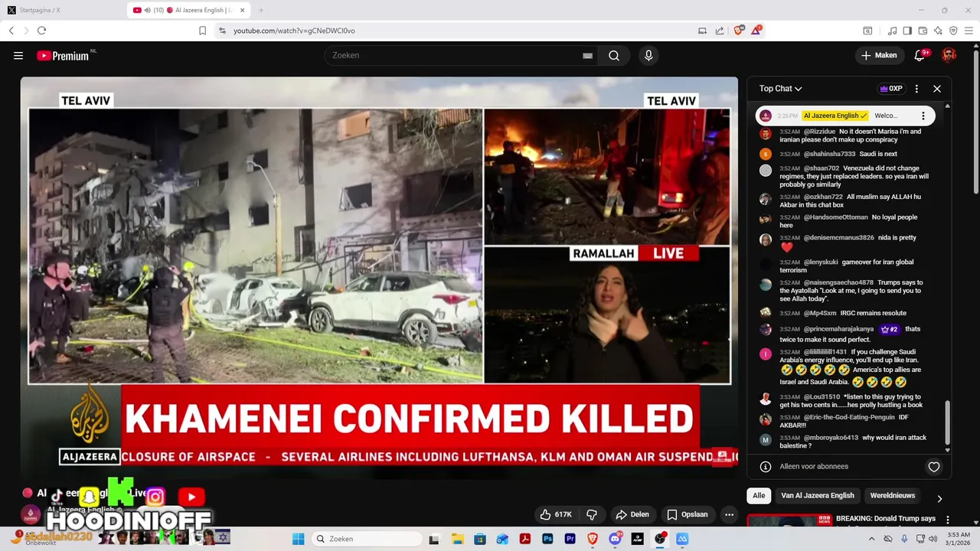Open Discord from the taskbar
The height and width of the screenshot is (551, 980).
[615, 539]
